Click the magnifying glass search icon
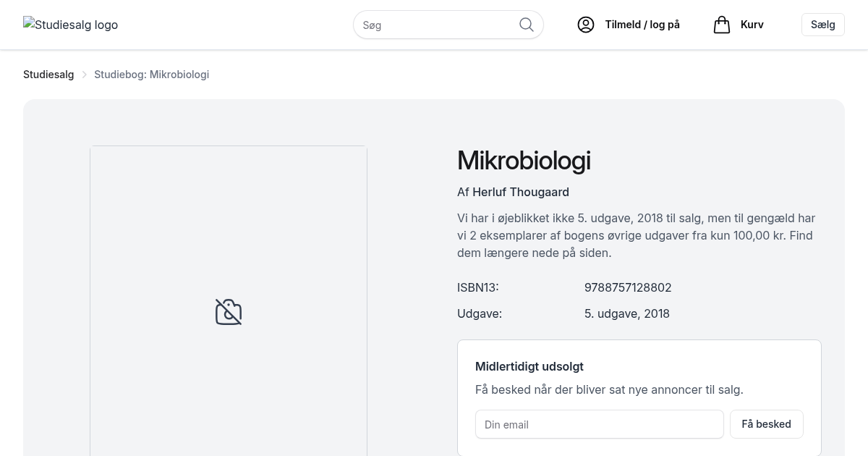Viewport: 868px width, 456px height. (x=527, y=25)
